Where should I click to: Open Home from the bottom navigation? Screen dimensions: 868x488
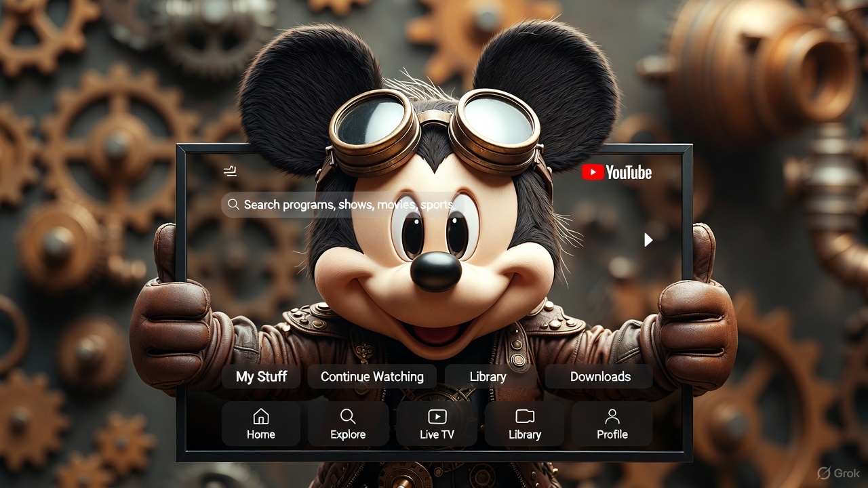click(261, 424)
